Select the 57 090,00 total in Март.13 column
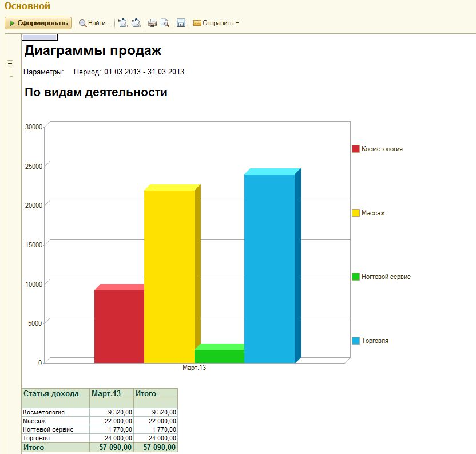476x454 pixels. 112,447
